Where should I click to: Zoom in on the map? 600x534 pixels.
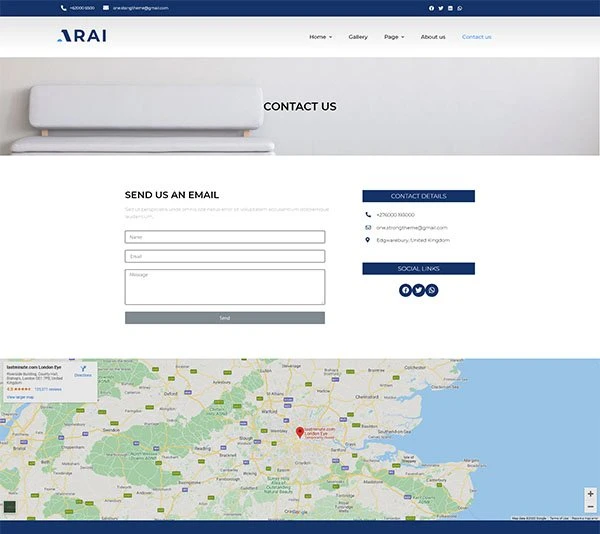pyautogui.click(x=590, y=494)
